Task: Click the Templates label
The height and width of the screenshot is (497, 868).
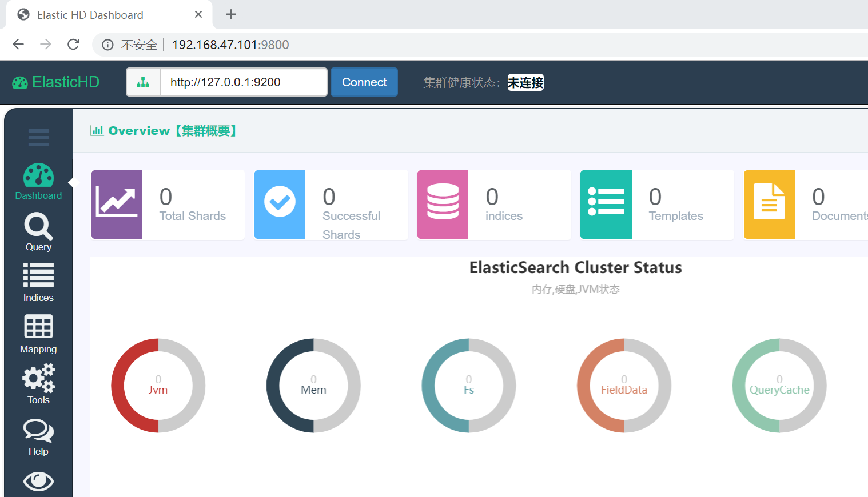Action: [x=676, y=216]
